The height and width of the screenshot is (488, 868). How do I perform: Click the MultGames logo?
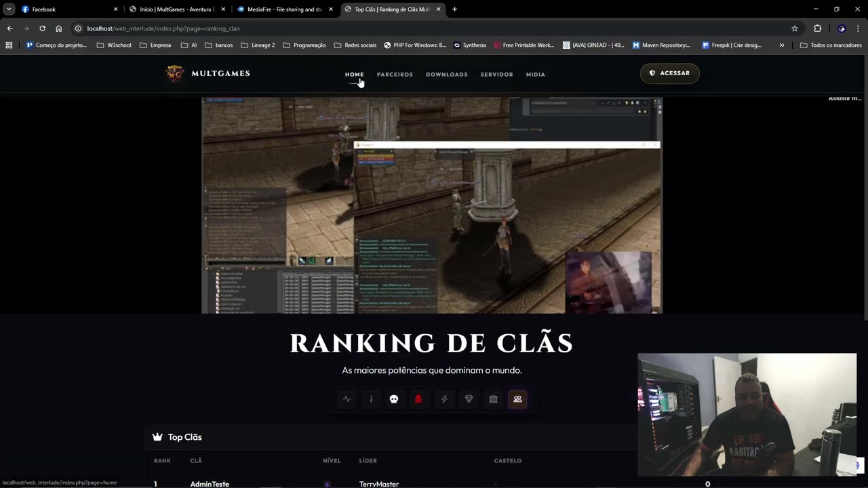[208, 73]
